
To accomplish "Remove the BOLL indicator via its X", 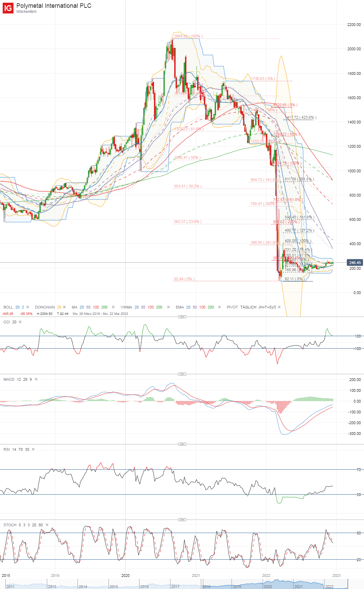I will (x=28, y=307).
